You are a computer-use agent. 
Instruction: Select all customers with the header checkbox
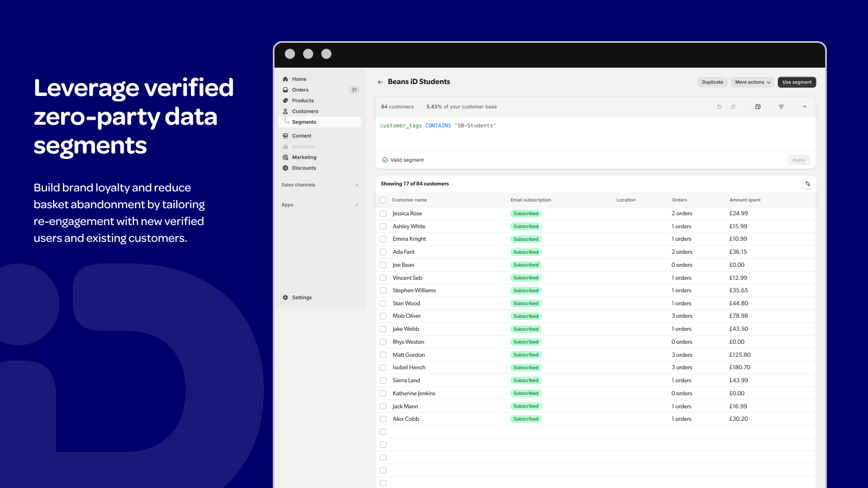pos(384,200)
